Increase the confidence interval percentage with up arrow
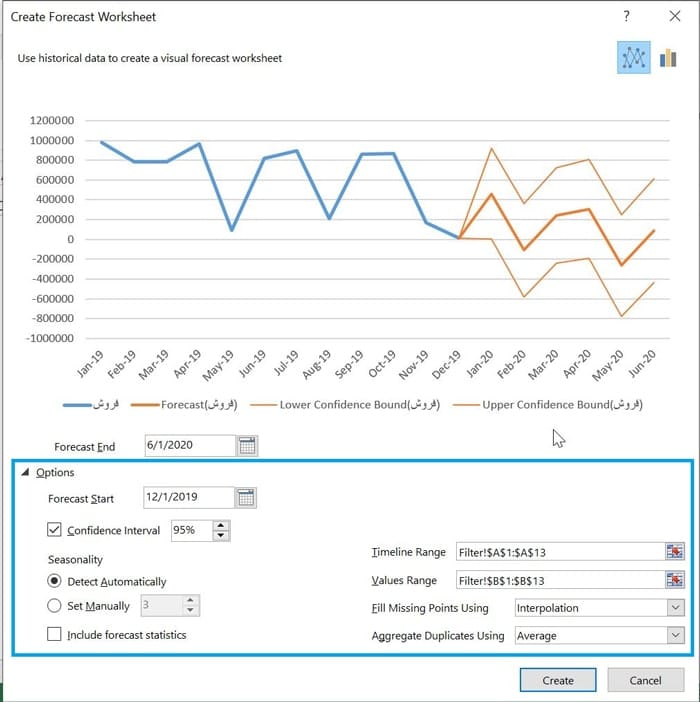 [x=221, y=525]
